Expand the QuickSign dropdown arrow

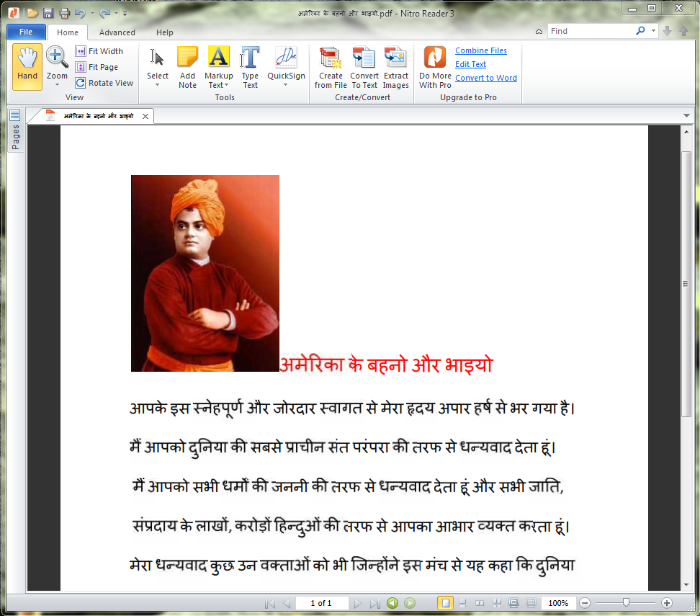pos(286,84)
